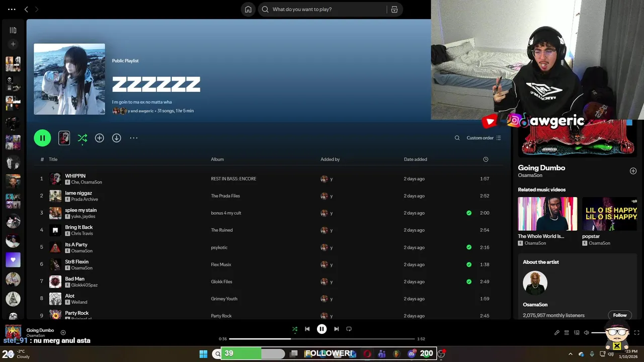Pause playback in the bottom player bar
644x362 pixels.
pos(321,329)
